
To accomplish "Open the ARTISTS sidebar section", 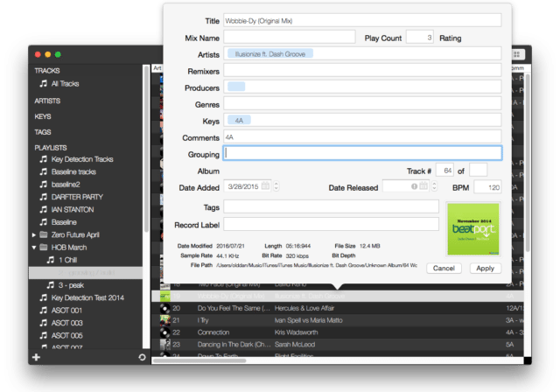I will (x=47, y=101).
